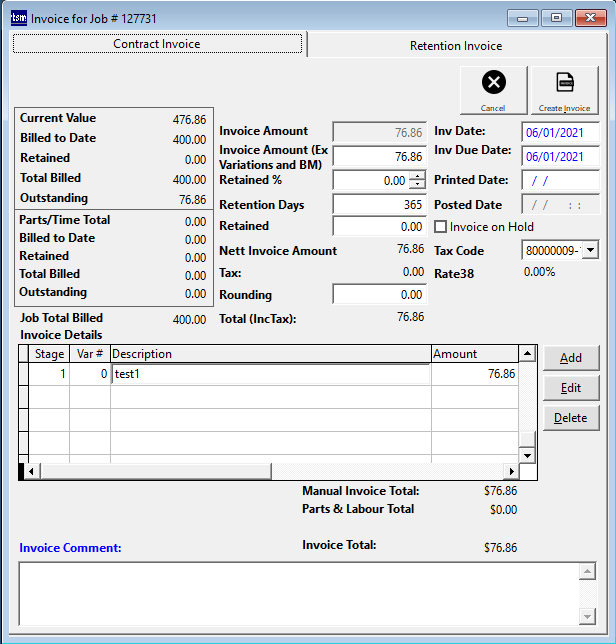Select the Contract Invoice tab
The image size is (616, 644).
click(157, 44)
